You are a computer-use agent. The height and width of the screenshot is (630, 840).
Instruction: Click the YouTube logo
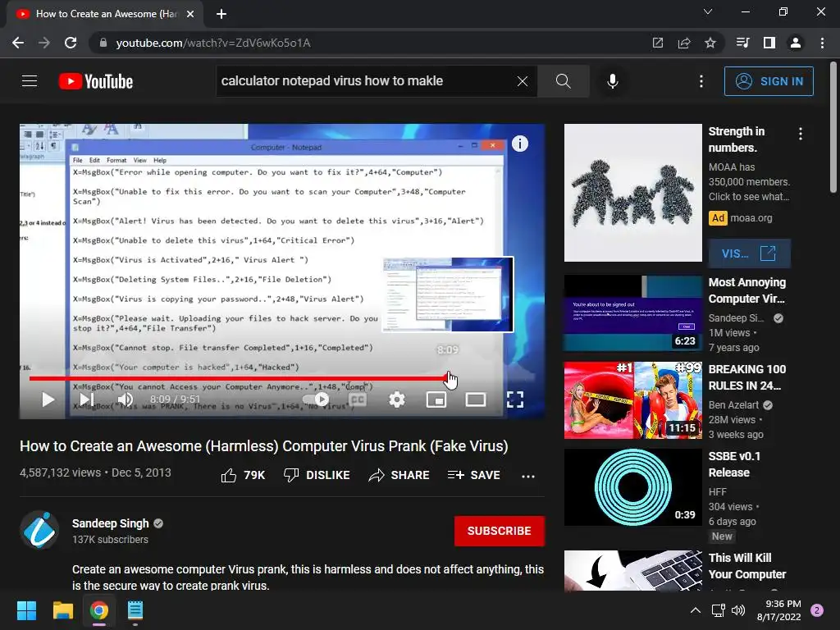(x=96, y=81)
